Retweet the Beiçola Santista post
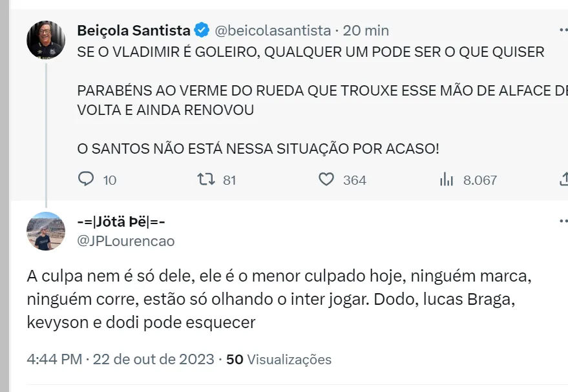 point(206,180)
